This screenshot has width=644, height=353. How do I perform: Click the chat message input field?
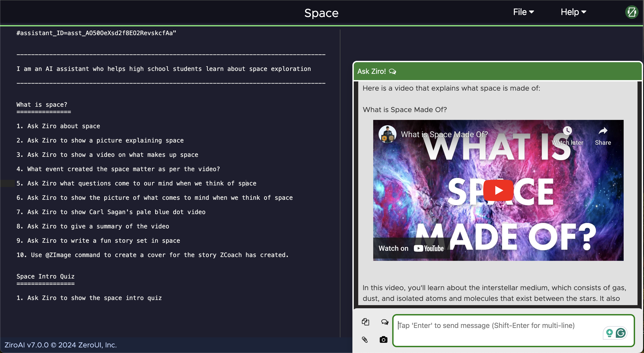(x=513, y=330)
